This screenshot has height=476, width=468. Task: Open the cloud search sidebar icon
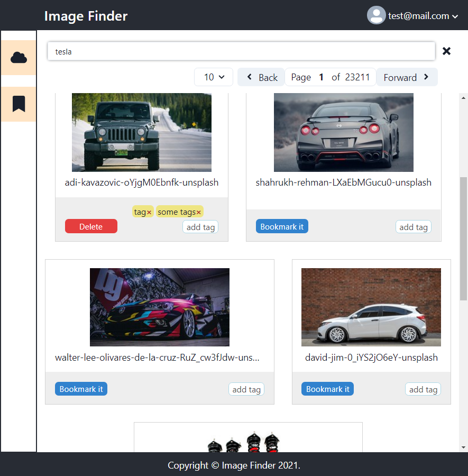pyautogui.click(x=19, y=57)
